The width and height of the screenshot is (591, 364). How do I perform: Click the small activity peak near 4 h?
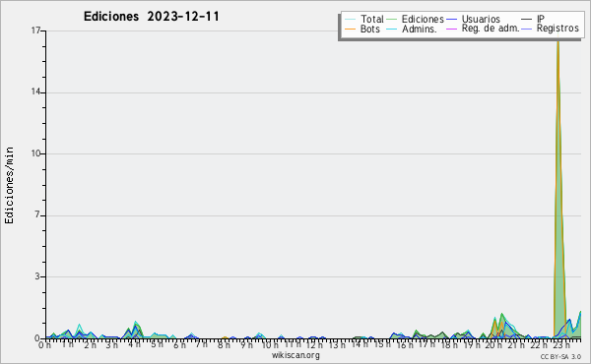pyautogui.click(x=136, y=331)
